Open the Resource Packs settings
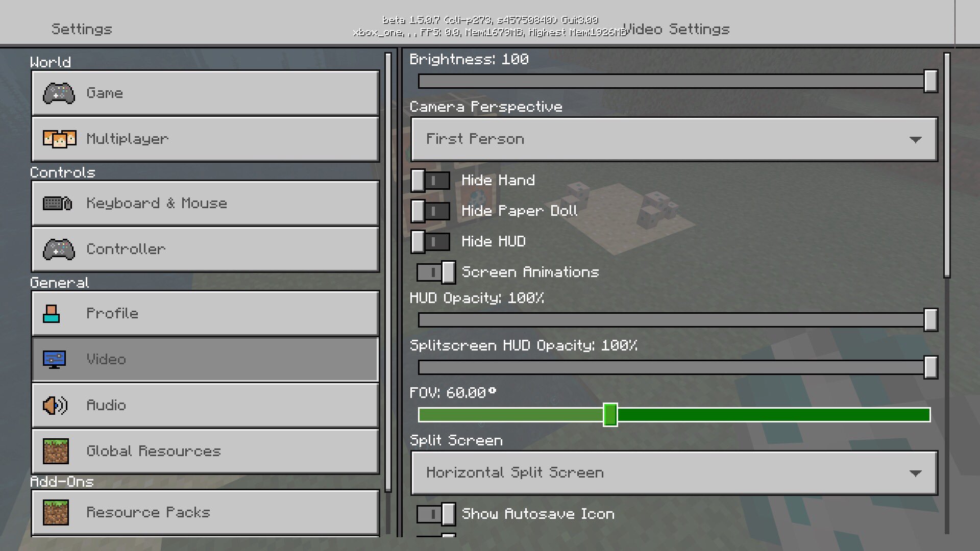 click(205, 511)
